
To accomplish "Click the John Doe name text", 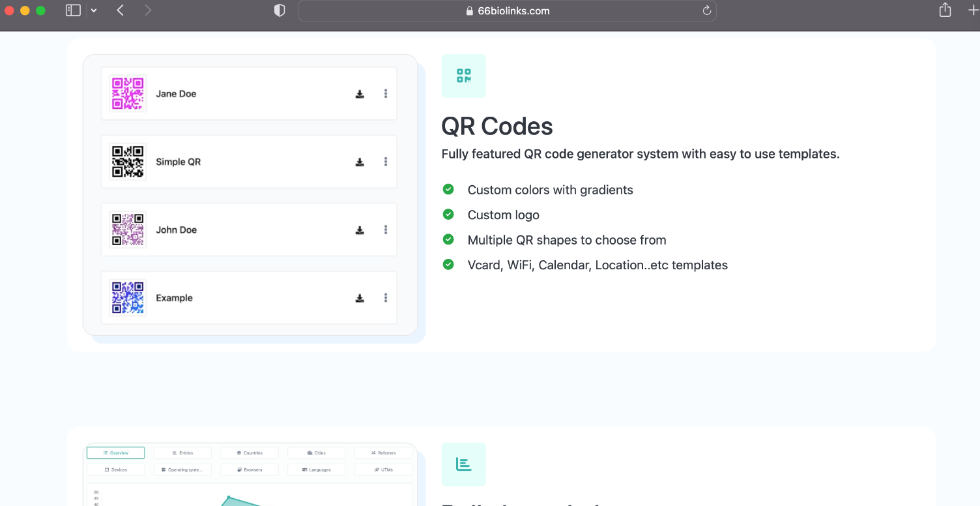I will (x=176, y=230).
